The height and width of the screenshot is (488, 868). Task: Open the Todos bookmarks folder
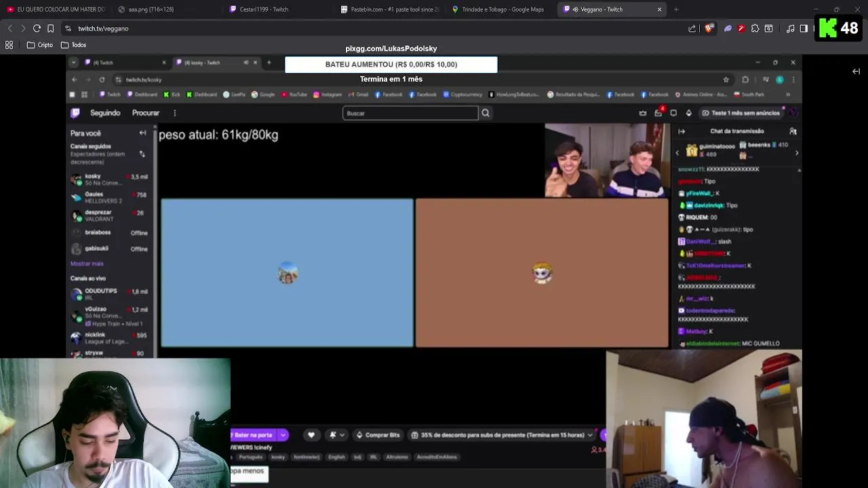tap(73, 45)
